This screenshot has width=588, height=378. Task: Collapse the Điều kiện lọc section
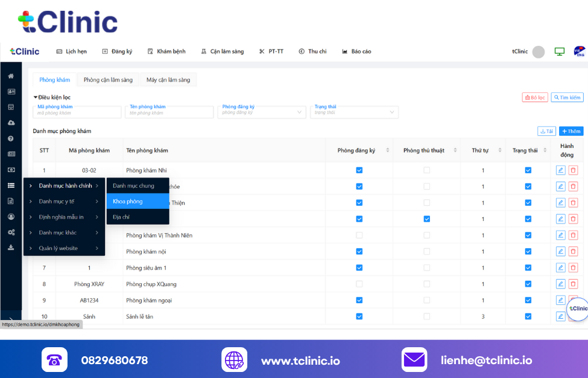click(x=52, y=97)
